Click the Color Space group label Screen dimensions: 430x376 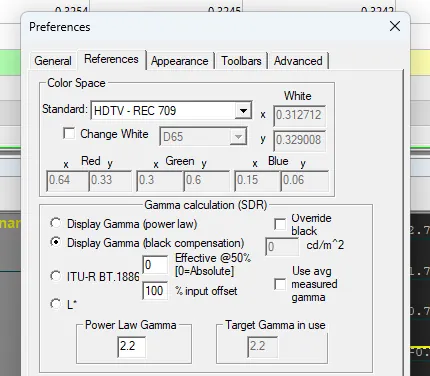pyautogui.click(x=76, y=83)
